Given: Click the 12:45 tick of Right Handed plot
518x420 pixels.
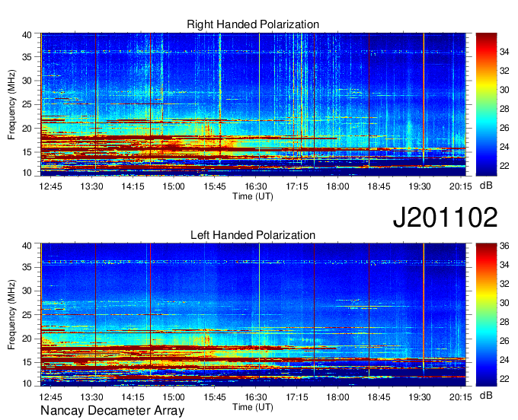Looking at the screenshot, I should click(50, 186).
